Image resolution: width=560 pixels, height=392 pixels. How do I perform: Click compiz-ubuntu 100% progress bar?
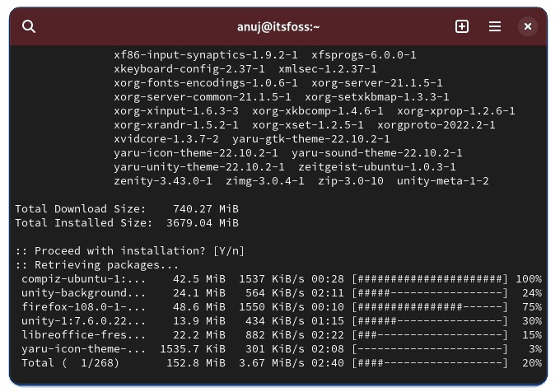[x=430, y=279]
